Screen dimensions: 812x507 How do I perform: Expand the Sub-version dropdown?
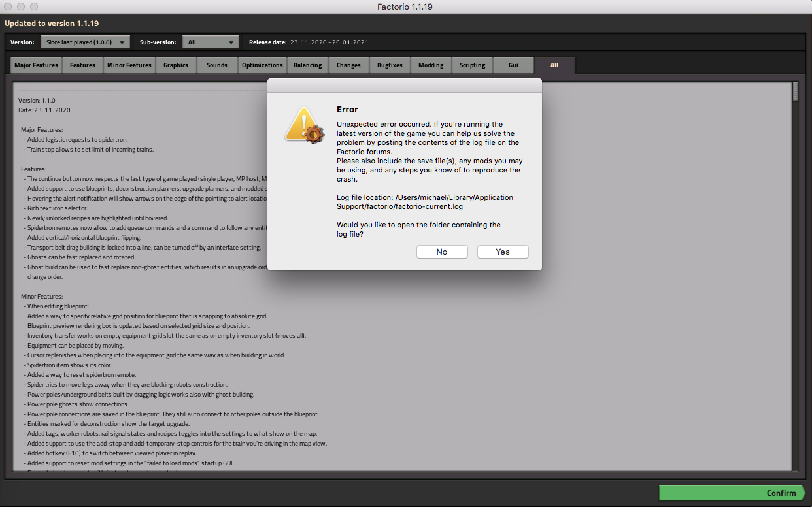tap(211, 42)
